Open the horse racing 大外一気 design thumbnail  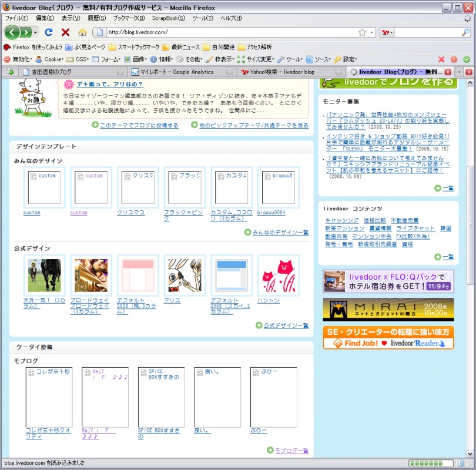point(44,276)
